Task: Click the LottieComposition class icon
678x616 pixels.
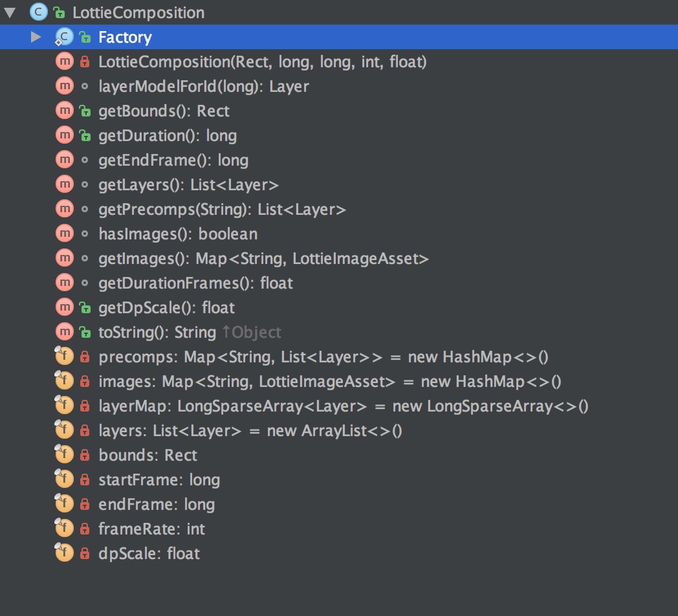Action: (x=38, y=12)
